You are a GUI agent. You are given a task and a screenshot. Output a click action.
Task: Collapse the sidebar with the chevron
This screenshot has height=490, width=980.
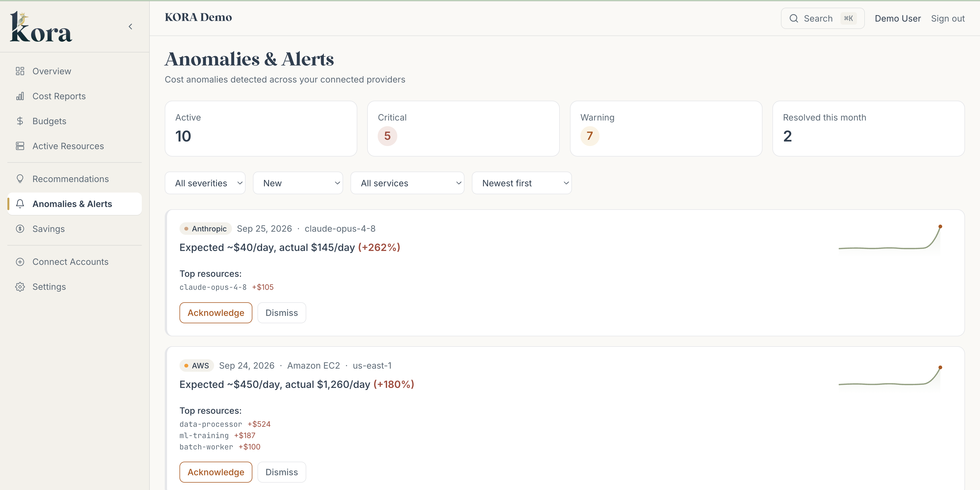click(x=130, y=27)
